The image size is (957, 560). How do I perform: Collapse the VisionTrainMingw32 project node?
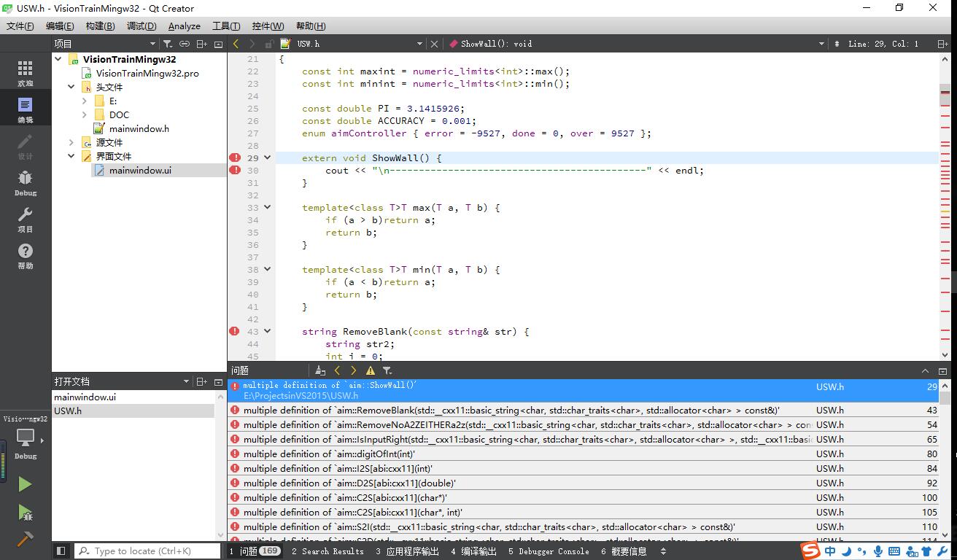pyautogui.click(x=58, y=59)
